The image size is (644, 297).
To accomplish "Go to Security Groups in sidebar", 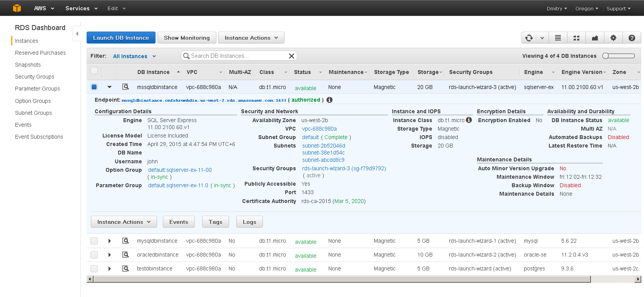I will click(35, 77).
